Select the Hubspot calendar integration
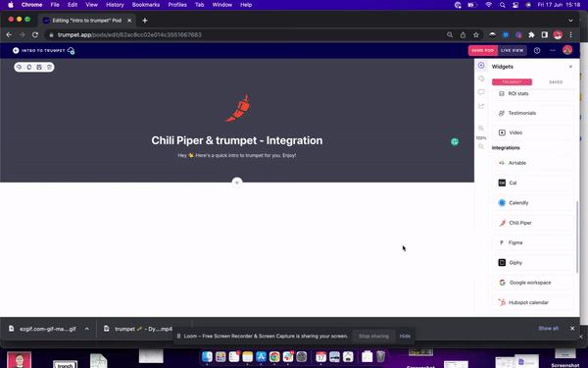The image size is (588, 368). pyautogui.click(x=533, y=302)
